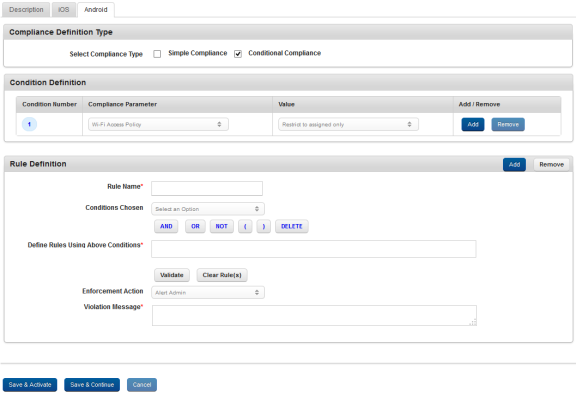This screenshot has height=397, width=576.
Task: Insert the AND operator
Action: coord(166,227)
